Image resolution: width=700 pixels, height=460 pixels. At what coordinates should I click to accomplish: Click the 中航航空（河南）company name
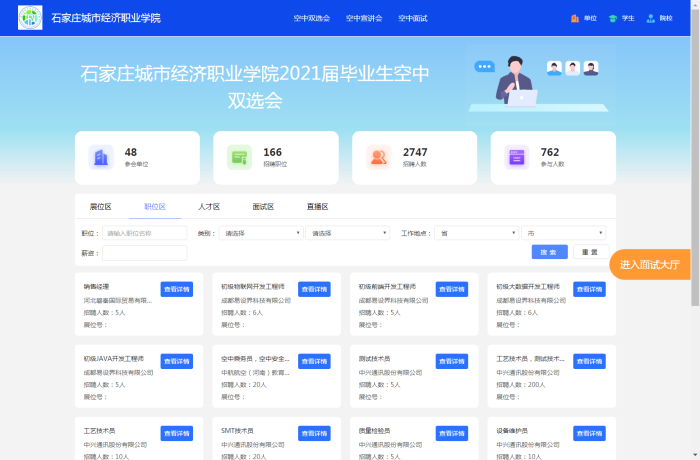pos(255,372)
